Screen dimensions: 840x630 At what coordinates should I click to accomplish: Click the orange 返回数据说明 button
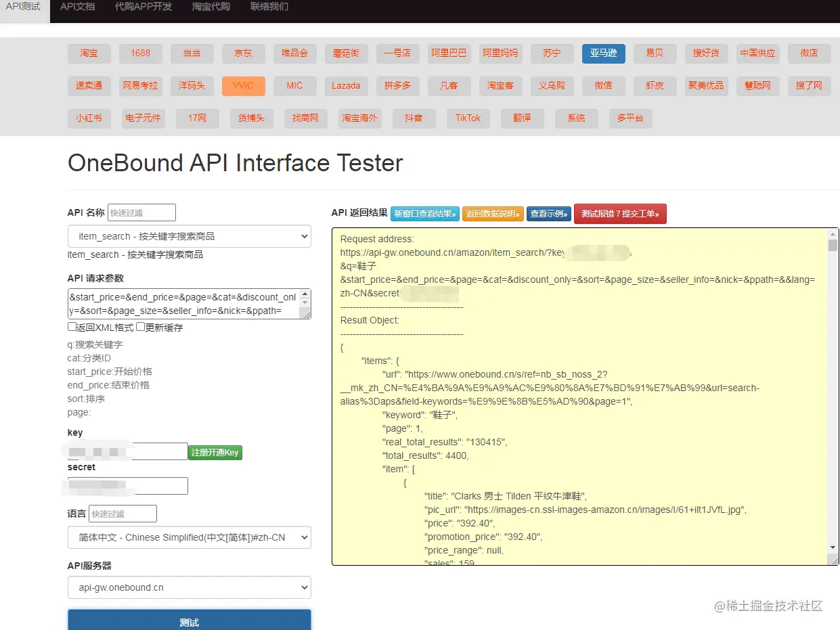[x=493, y=214]
